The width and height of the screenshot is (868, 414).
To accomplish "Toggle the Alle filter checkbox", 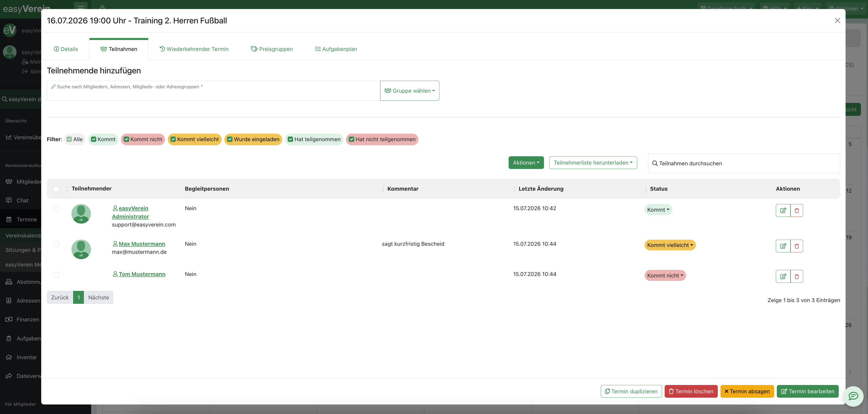I will (69, 139).
